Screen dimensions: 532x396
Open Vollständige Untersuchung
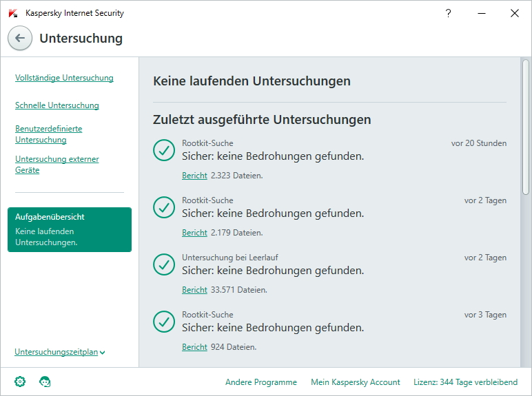[64, 78]
